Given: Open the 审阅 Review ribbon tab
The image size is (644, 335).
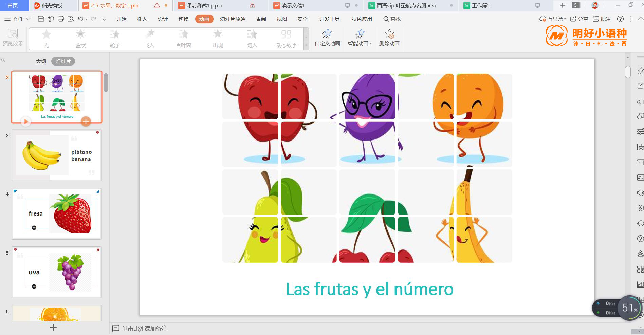Looking at the screenshot, I should click(x=261, y=19).
